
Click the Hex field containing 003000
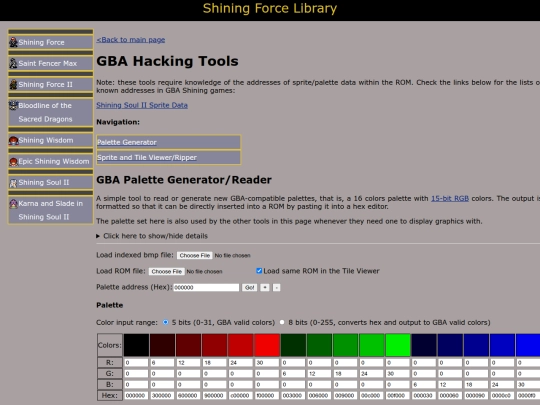coord(293,395)
